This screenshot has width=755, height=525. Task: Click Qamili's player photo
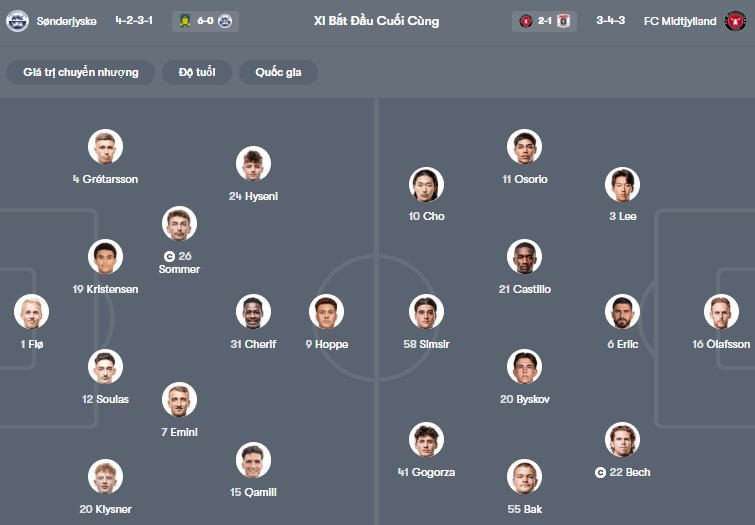254,460
